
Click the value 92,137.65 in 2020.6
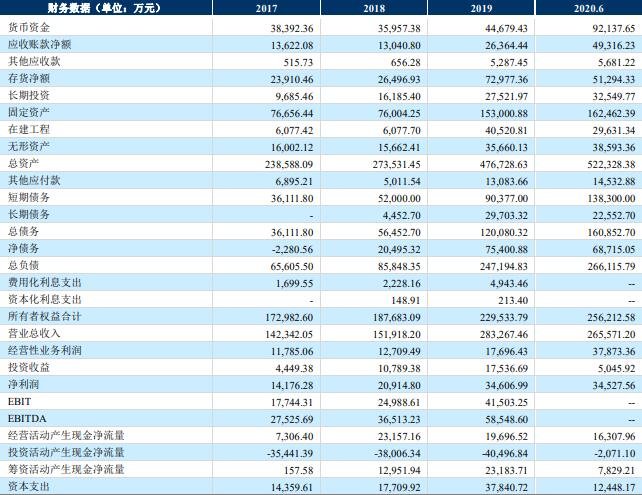pos(614,29)
